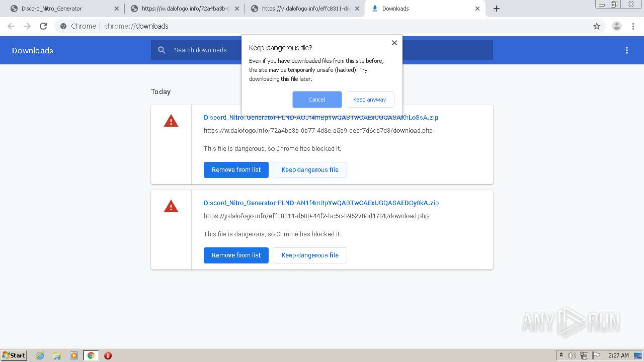Click the search downloads field
644x362 pixels.
coord(322,50)
